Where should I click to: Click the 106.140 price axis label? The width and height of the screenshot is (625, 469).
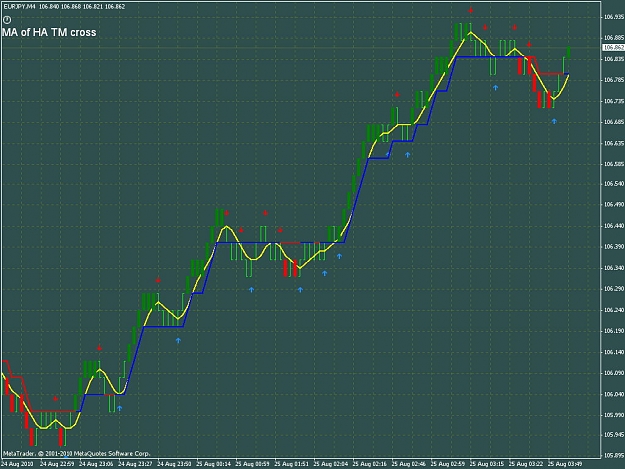pyautogui.click(x=614, y=352)
